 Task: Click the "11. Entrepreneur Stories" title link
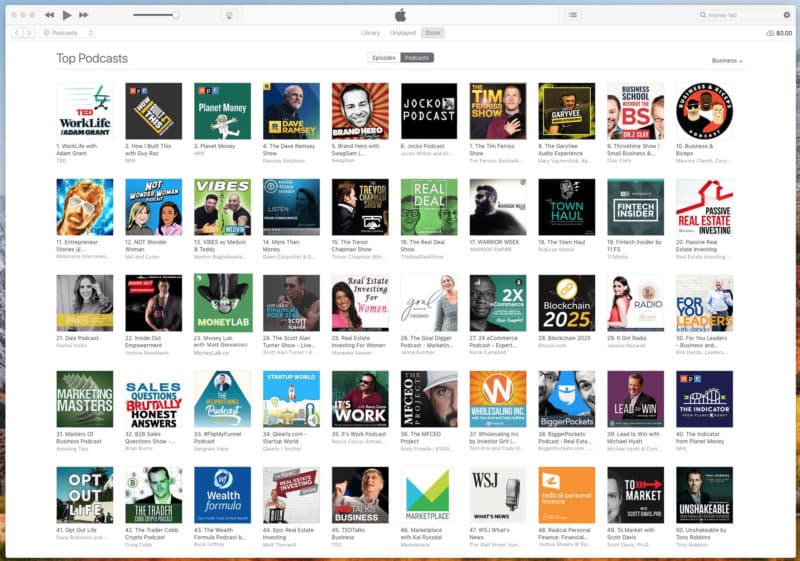click(78, 246)
